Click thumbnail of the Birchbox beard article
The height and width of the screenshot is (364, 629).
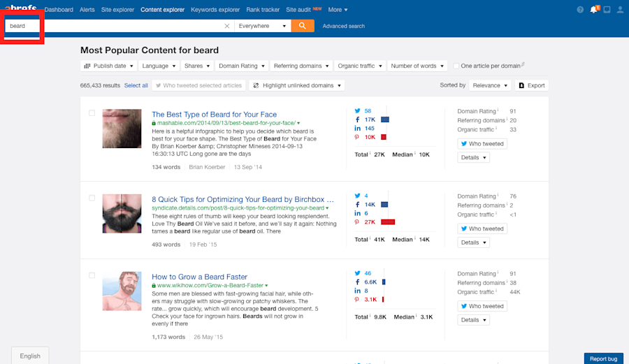pos(122,214)
